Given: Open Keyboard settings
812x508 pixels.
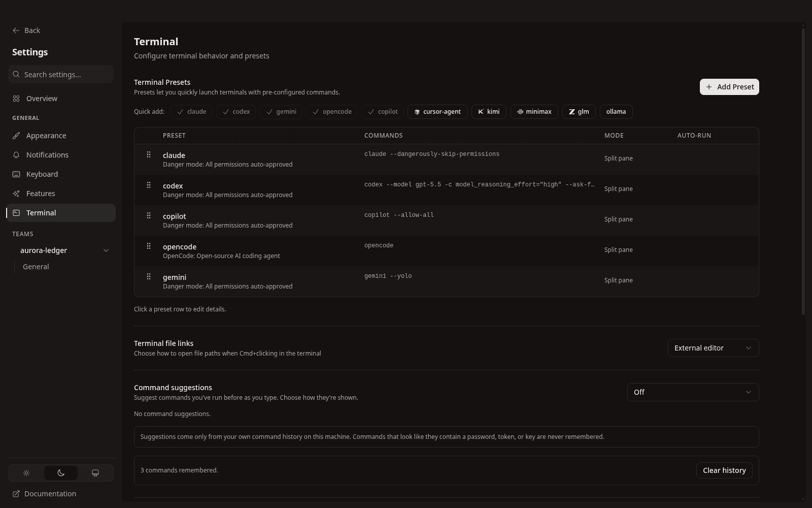Looking at the screenshot, I should click(x=61, y=174).
